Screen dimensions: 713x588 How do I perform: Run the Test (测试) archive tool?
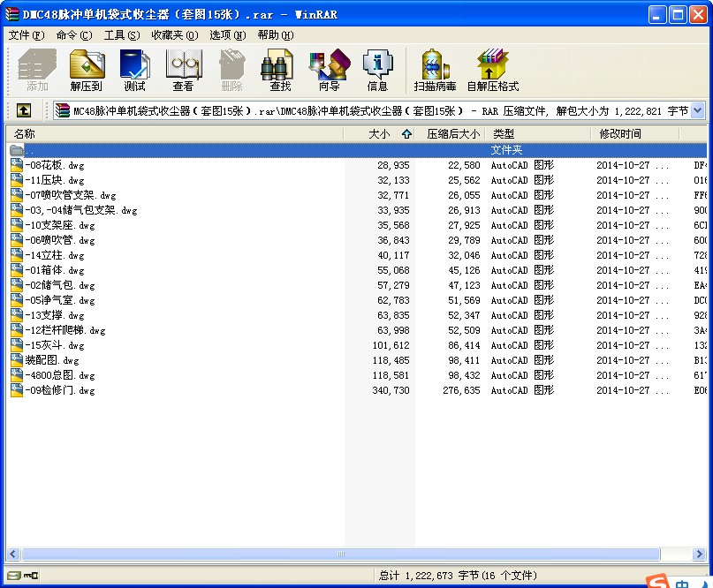click(x=134, y=70)
